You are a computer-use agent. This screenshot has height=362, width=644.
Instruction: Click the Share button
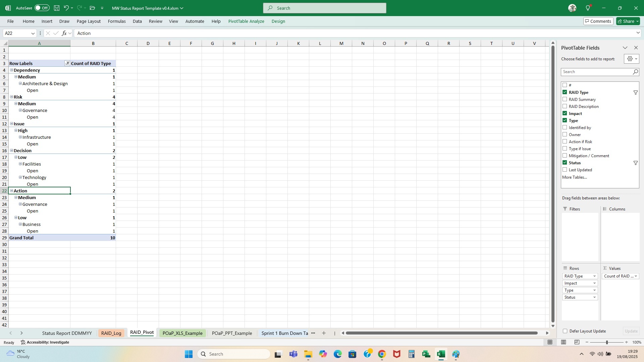point(627,21)
